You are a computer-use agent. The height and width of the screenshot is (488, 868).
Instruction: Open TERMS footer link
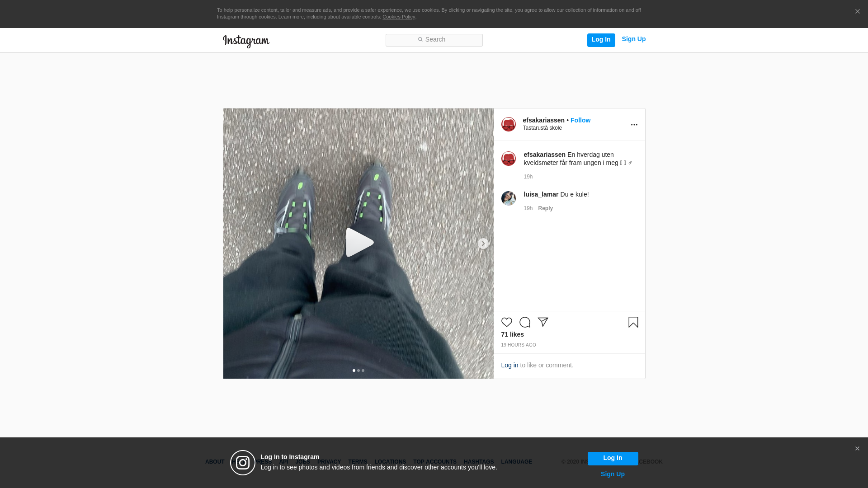click(357, 462)
